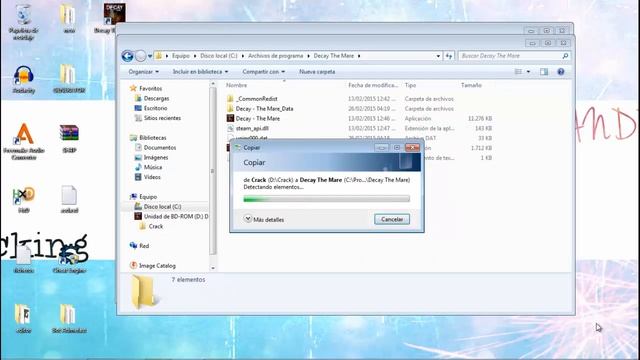This screenshot has height=360, width=640.
Task: Click the Archivos de programa breadcrumb segment
Action: pyautogui.click(x=276, y=56)
